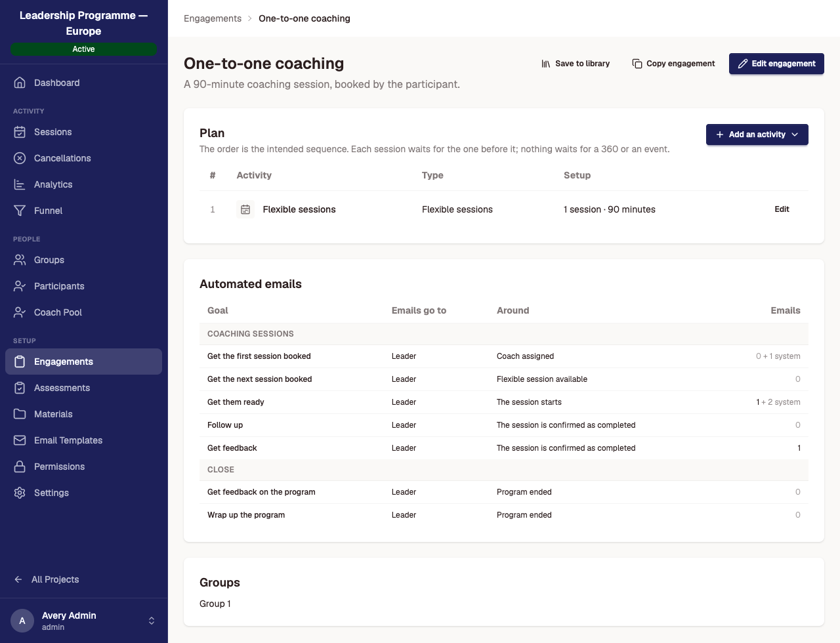
Task: Click the Participants user-check icon
Action: click(20, 286)
